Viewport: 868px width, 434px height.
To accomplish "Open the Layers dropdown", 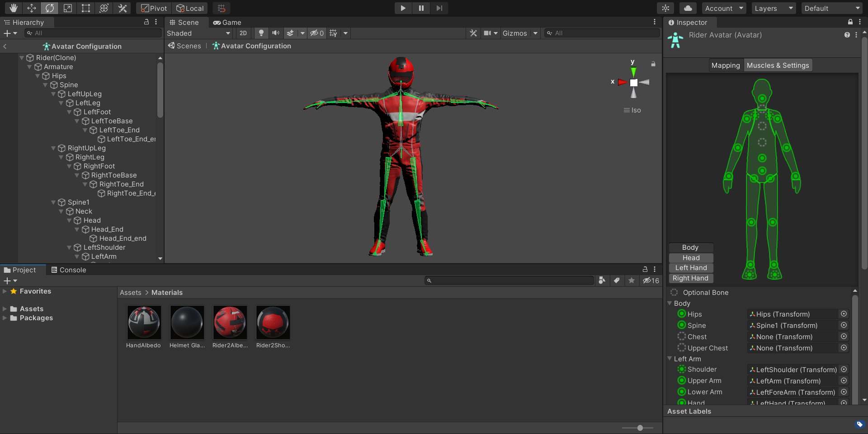I will [x=774, y=8].
